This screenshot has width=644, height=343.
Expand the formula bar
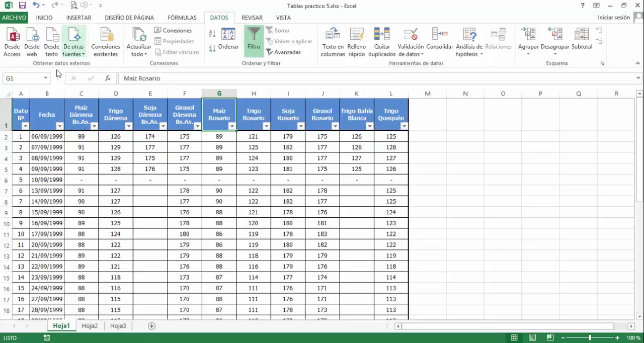(x=638, y=78)
